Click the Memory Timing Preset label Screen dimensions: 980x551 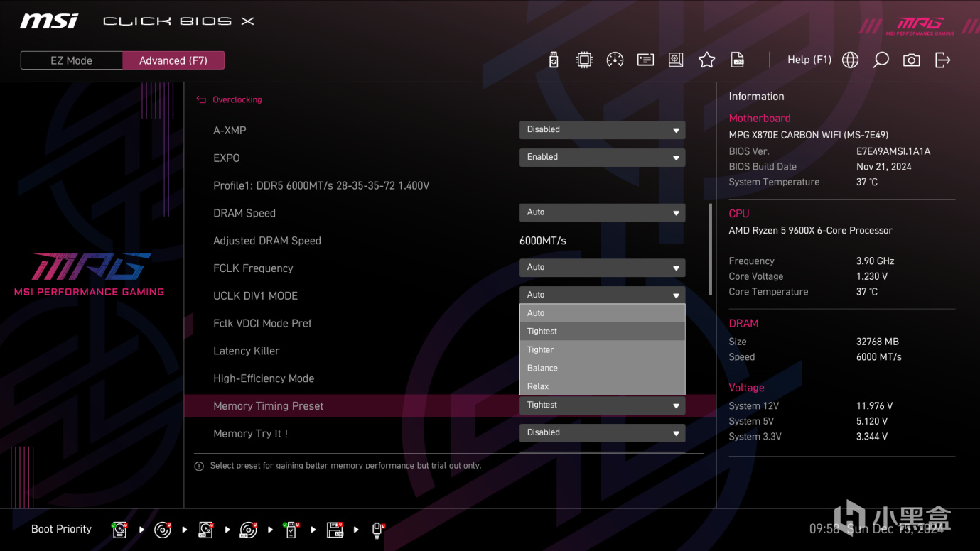pos(269,406)
